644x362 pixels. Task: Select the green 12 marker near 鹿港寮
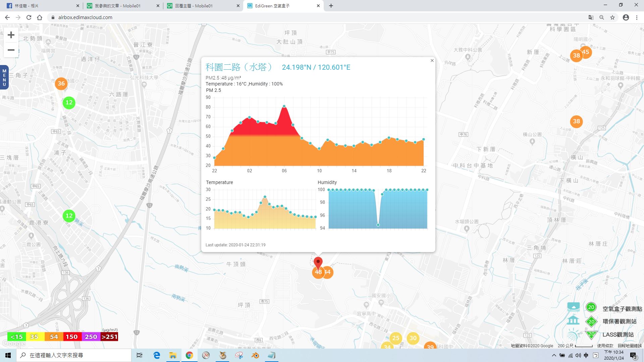(69, 216)
